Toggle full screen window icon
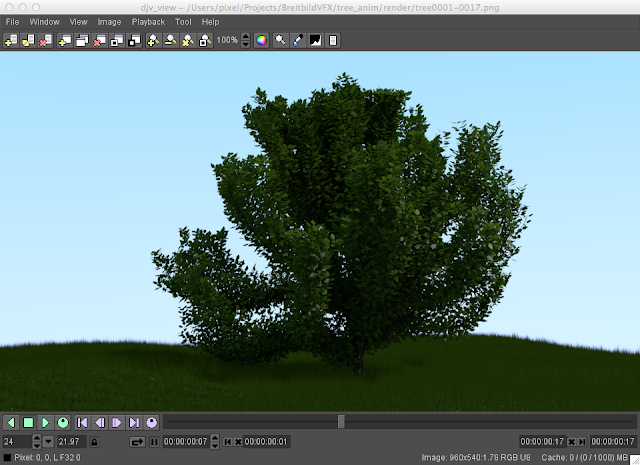Viewport: 640px width, 465px height. pyautogui.click(x=134, y=40)
